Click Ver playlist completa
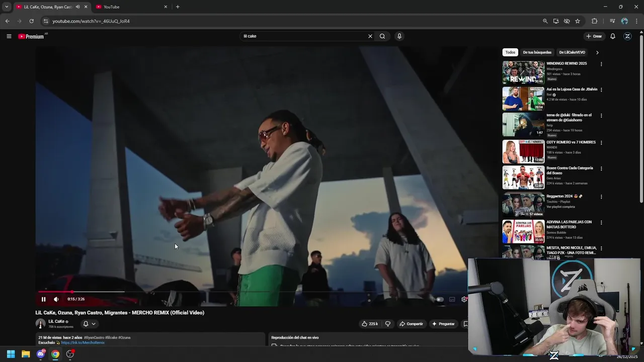This screenshot has width=644, height=362. (560, 207)
